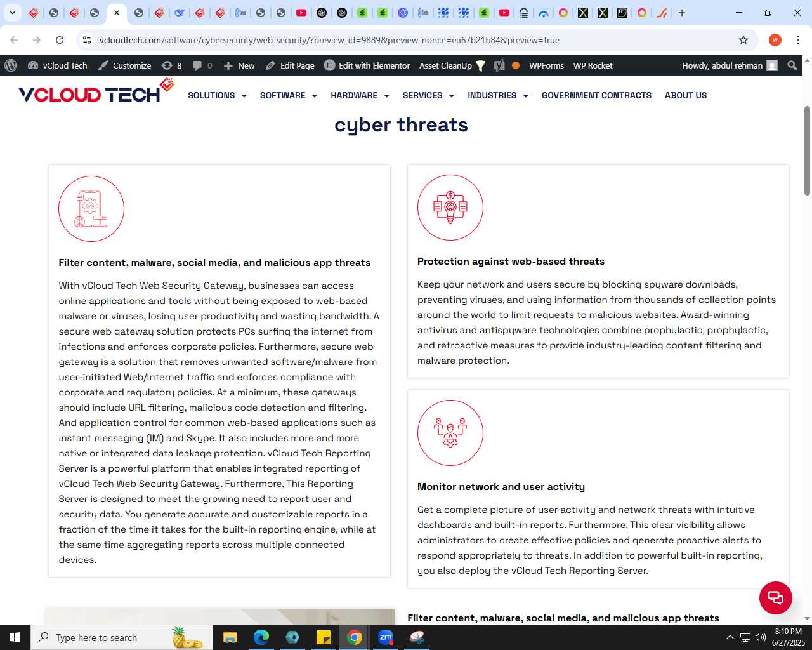Close the active browser tab
Viewport: 812px width, 650px height.
pyautogui.click(x=117, y=13)
